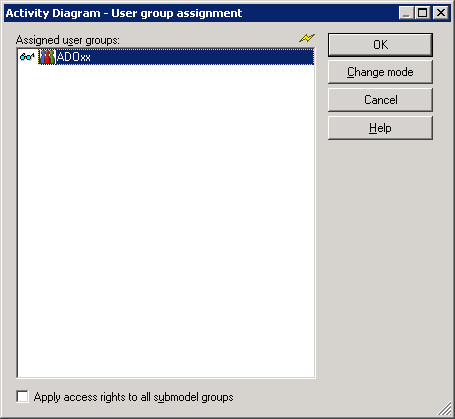
Task: Click the 'Activity Diagram - User group assignment' title bar
Action: [x=200, y=13]
